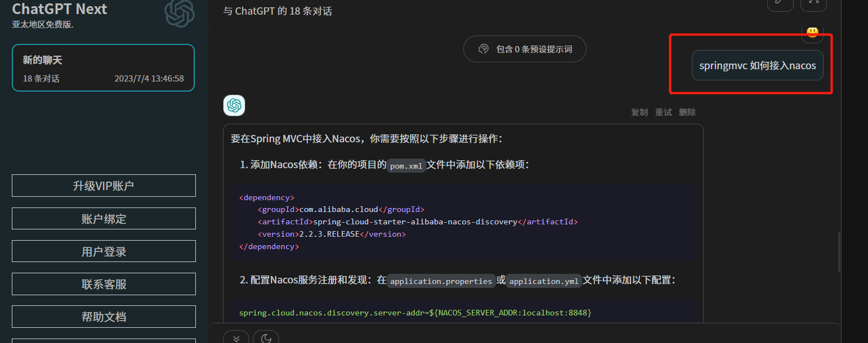Select the 新的聊天 conversation card
Viewport: 868px width, 343px height.
tap(104, 67)
